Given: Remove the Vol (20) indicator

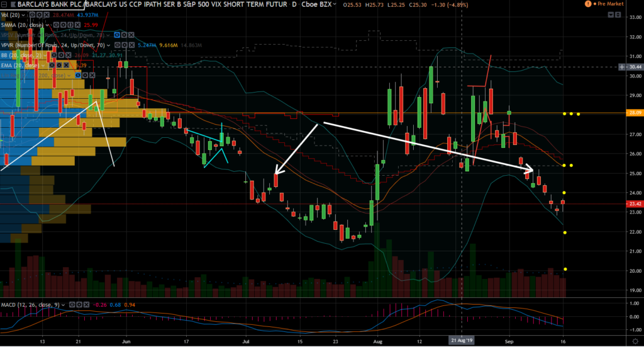Looking at the screenshot, I should pos(47,15).
